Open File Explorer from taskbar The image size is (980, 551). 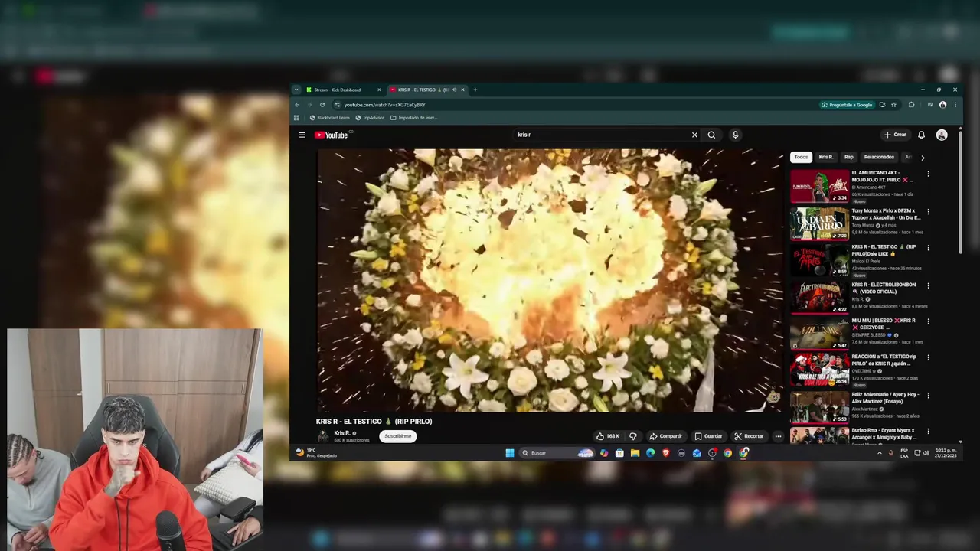(x=635, y=453)
